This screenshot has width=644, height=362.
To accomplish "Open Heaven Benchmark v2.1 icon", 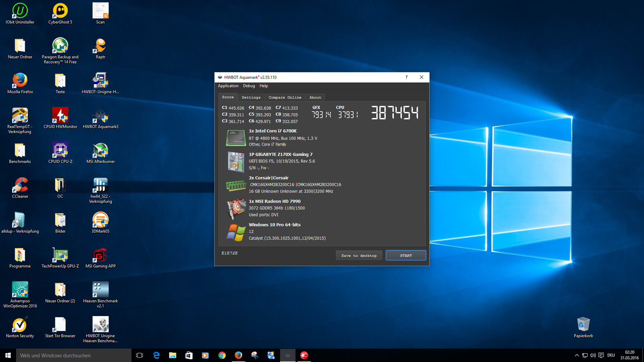I will [x=100, y=294].
